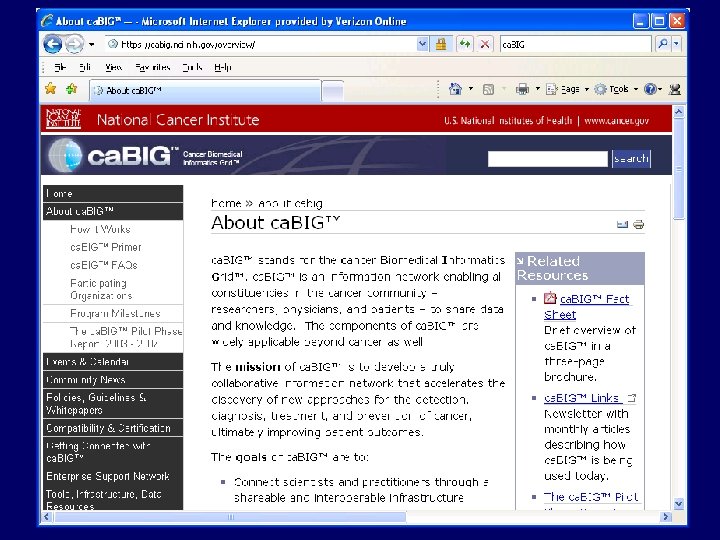Click the Tools gear toolbar button
Screen dimensions: 720x540
(x=611, y=89)
